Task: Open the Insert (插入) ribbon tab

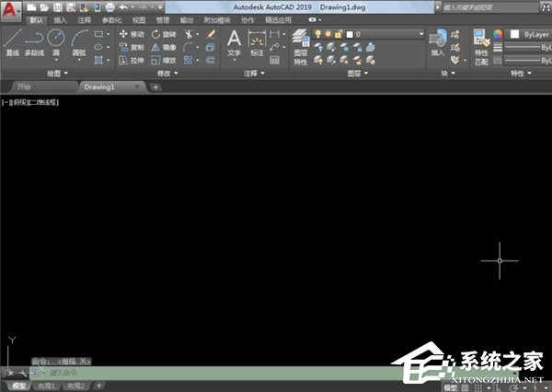Action: coord(60,20)
